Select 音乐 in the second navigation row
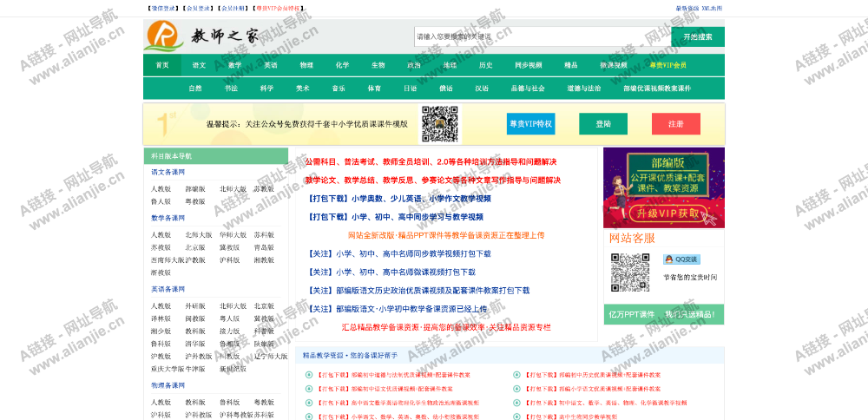 [x=339, y=89]
